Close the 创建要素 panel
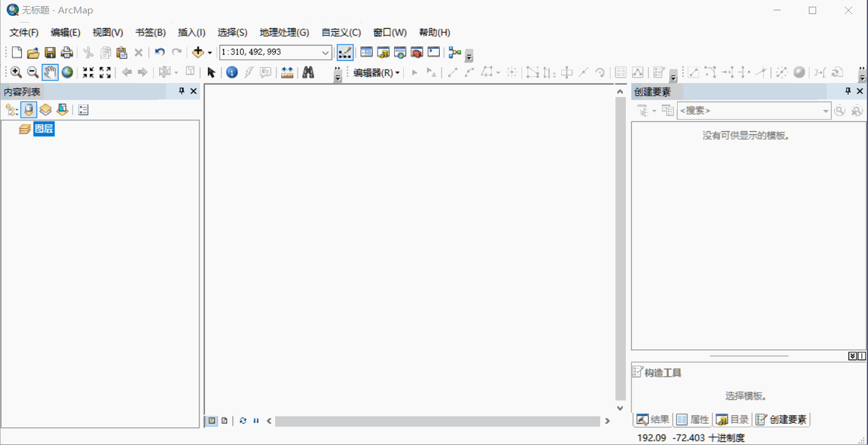The height and width of the screenshot is (445, 868). pyautogui.click(x=860, y=91)
